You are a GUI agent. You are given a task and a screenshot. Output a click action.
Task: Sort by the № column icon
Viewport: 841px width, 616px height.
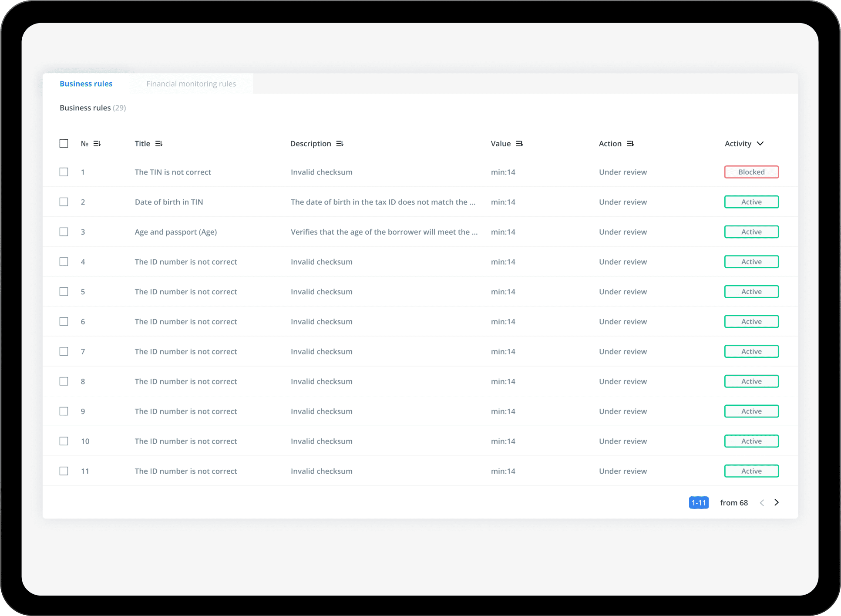[x=97, y=144]
